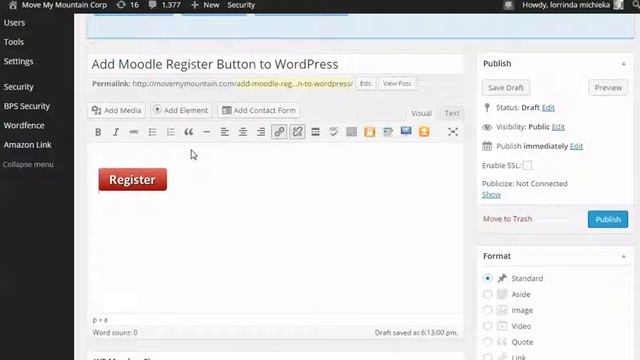
Task: Click the Preview button
Action: point(608,87)
